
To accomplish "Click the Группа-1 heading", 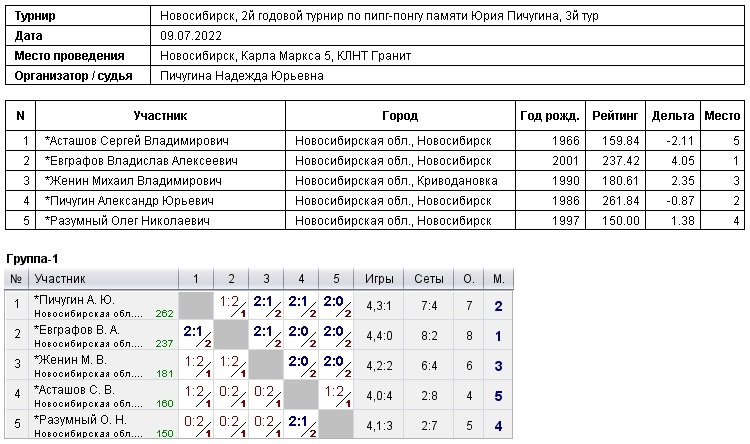I will (32, 259).
